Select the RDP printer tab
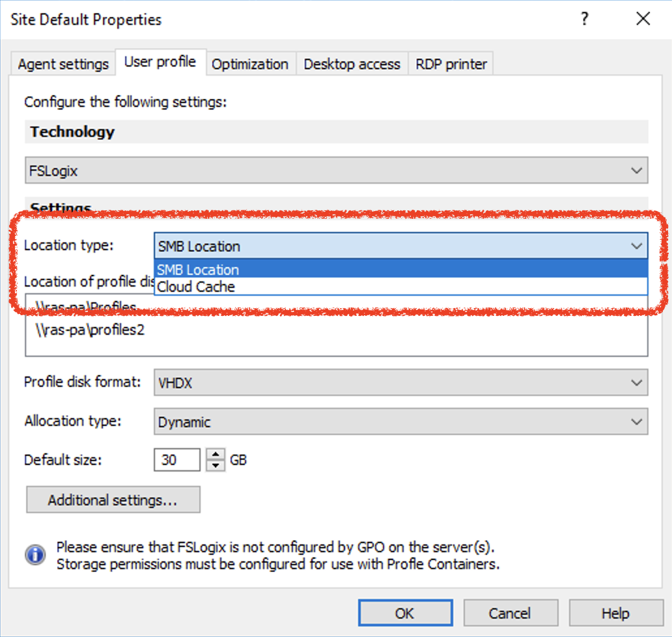Image resolution: width=672 pixels, height=637 pixels. [x=451, y=64]
